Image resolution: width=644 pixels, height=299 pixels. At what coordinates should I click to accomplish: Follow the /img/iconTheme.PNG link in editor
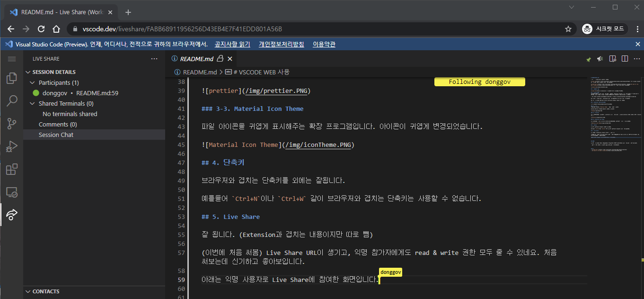pyautogui.click(x=317, y=145)
